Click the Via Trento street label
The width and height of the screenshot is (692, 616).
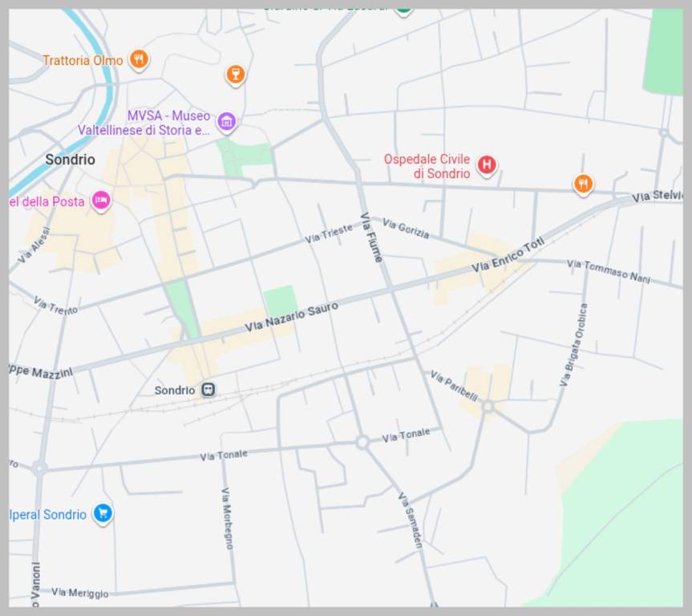point(55,306)
